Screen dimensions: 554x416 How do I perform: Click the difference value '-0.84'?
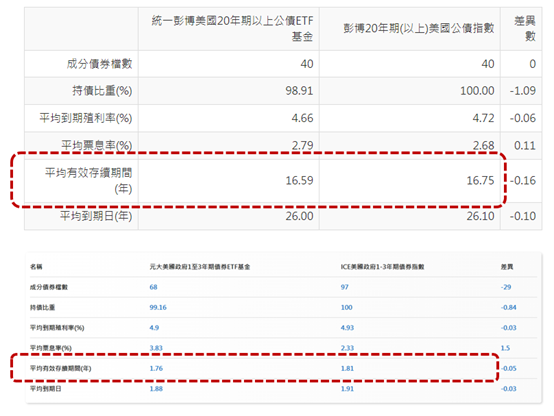(x=508, y=307)
